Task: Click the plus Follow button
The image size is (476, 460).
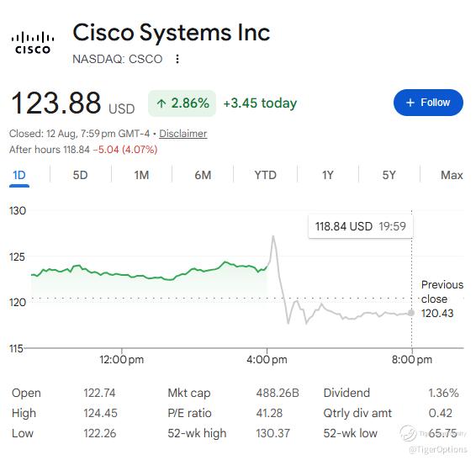Action: (428, 103)
